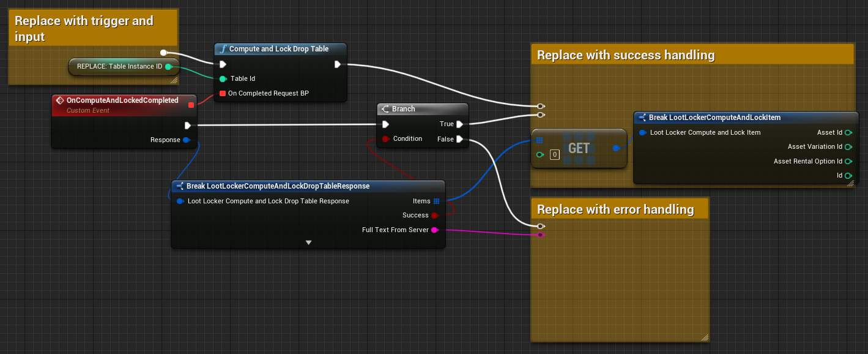The image size is (868, 354).
Task: Click the Asset Rental Option Id pin
Action: [848, 161]
